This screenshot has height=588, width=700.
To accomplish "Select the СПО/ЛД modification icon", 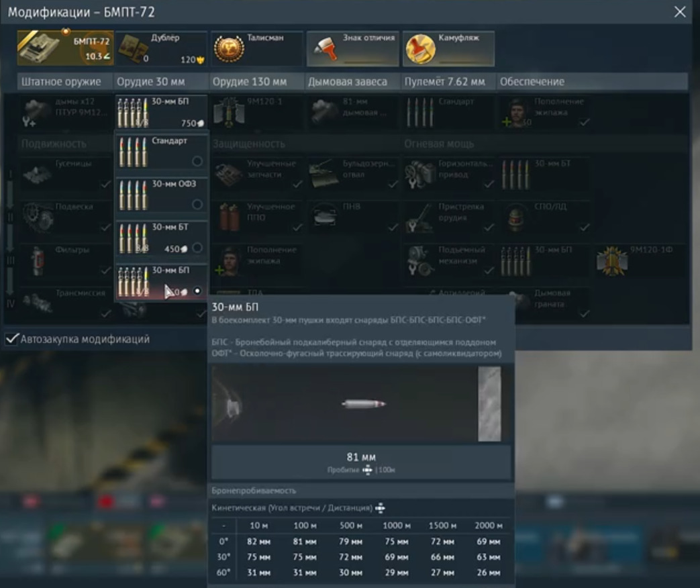I will (516, 217).
